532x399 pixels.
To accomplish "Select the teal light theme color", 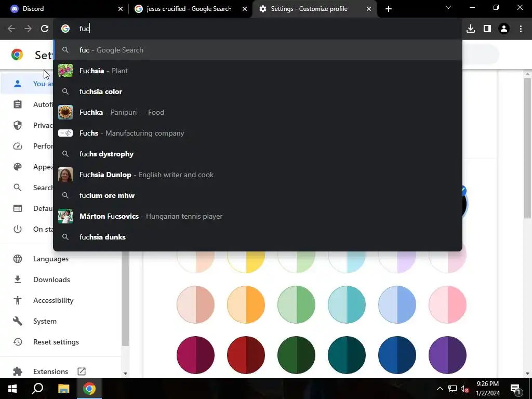I will coord(347,304).
